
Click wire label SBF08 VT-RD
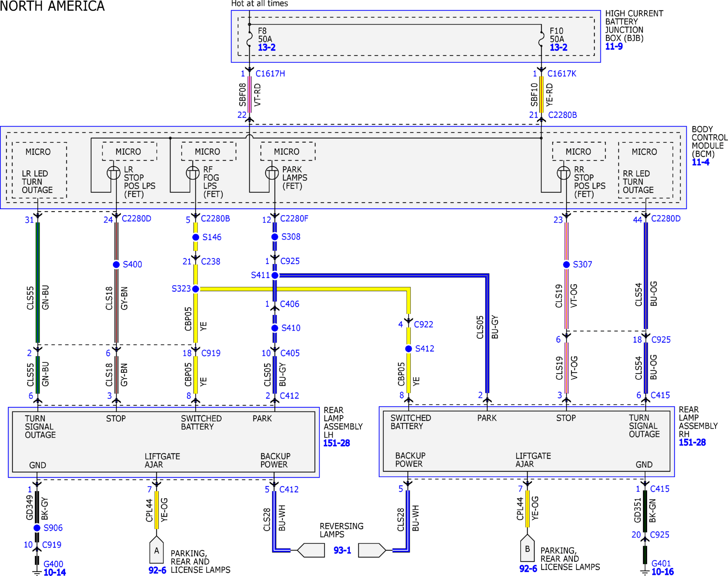[x=250, y=95]
